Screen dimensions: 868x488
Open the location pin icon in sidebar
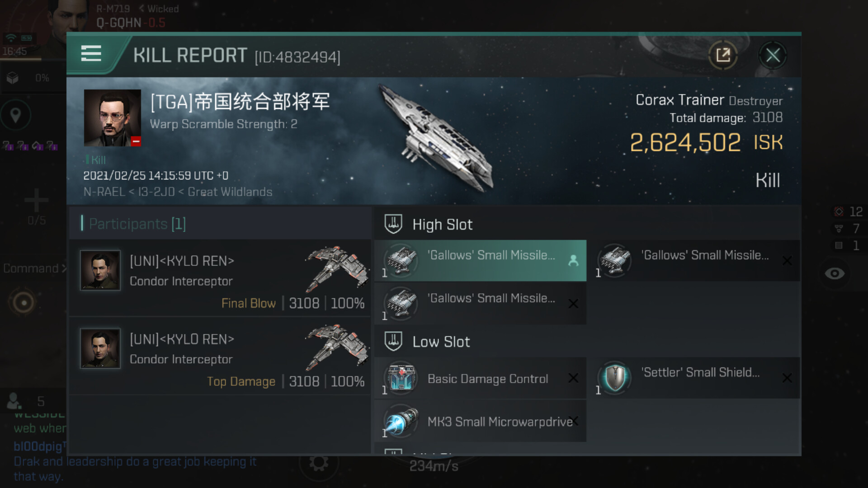(16, 115)
